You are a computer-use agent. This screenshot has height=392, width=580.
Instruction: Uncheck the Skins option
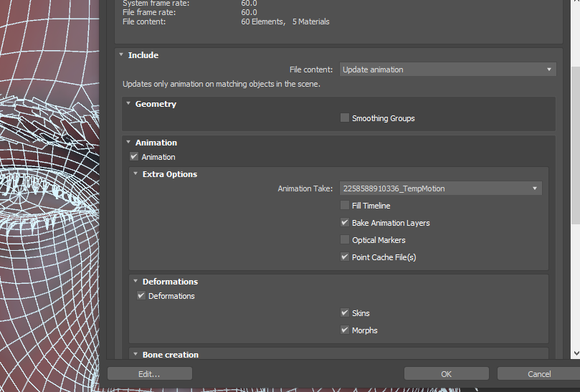(x=344, y=313)
